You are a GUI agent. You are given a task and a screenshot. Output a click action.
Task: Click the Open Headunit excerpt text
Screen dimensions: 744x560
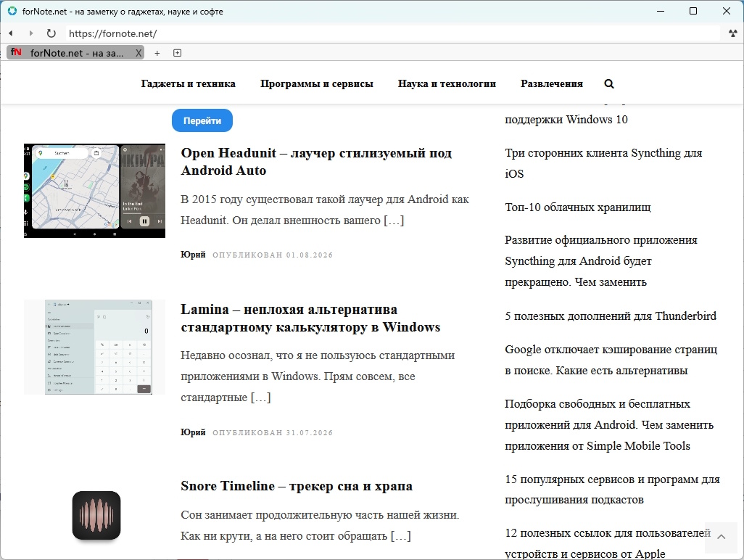point(325,210)
